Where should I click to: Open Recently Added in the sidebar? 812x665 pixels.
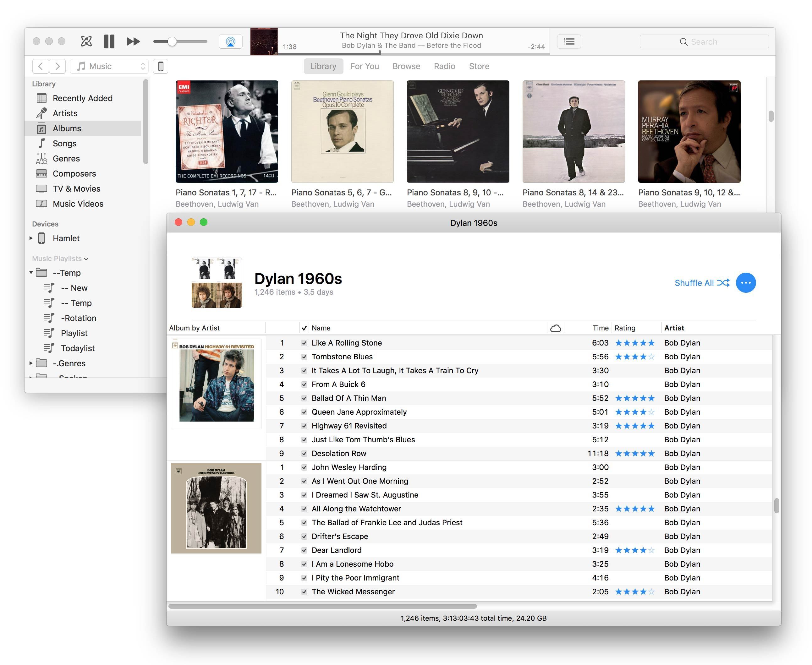[83, 98]
